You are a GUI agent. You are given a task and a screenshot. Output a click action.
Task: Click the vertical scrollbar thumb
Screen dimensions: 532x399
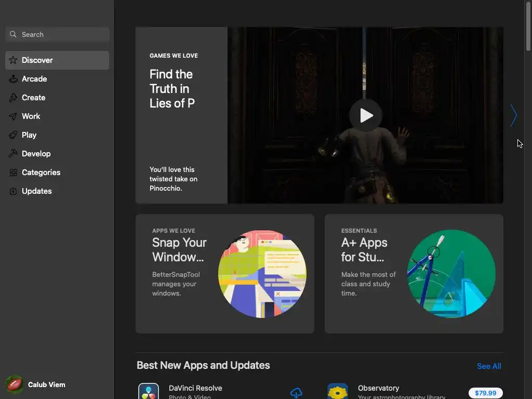(528, 25)
